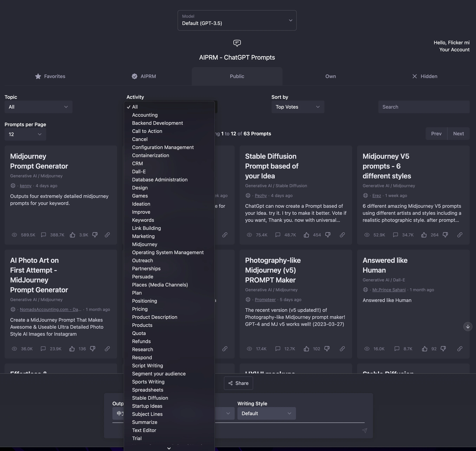Open the Writing Style dropdown
The height and width of the screenshot is (451, 476).
266,414
